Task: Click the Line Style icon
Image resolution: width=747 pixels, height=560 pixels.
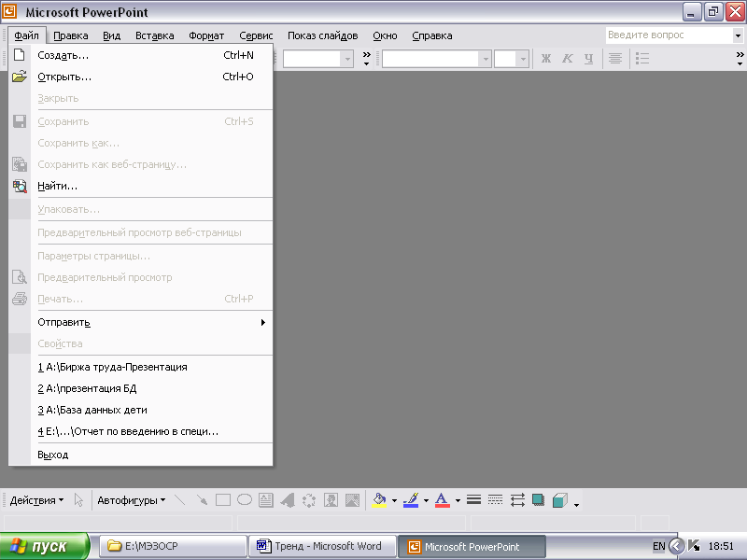Action: tap(473, 499)
